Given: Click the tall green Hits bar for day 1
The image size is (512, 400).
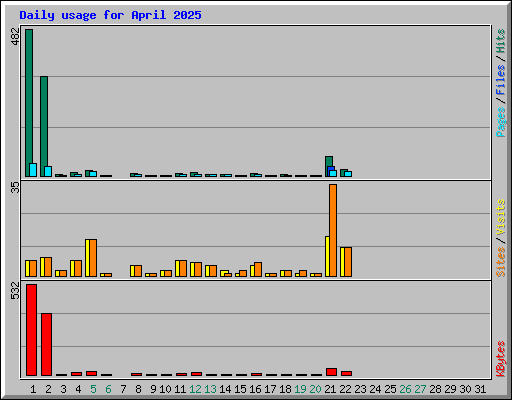Looking at the screenshot, I should click(28, 103).
